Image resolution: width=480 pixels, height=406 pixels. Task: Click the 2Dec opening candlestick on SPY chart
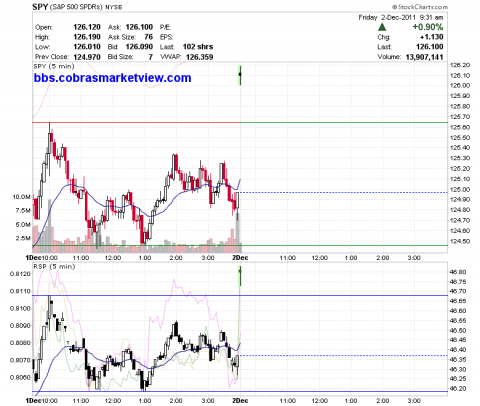pos(240,75)
